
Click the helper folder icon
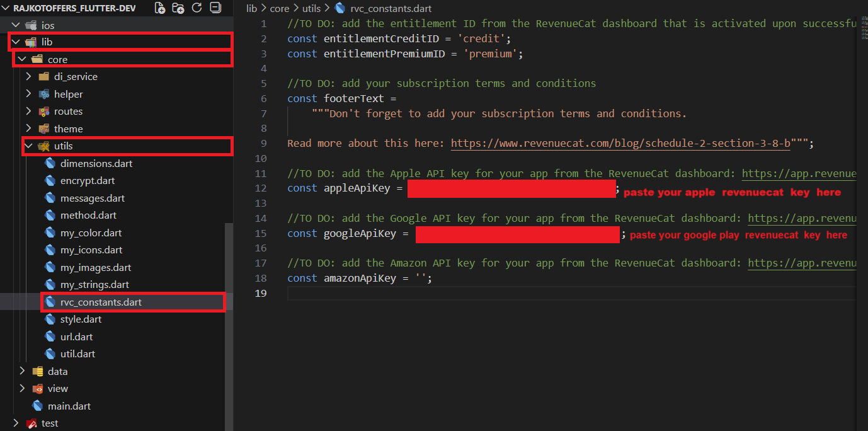coord(43,94)
